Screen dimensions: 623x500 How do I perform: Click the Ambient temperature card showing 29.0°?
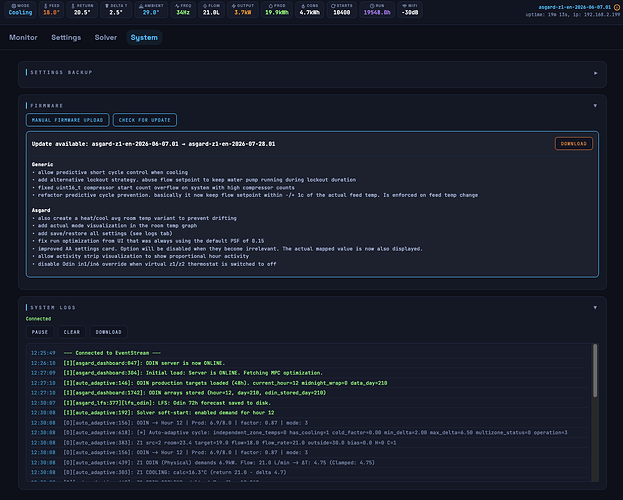point(151,10)
